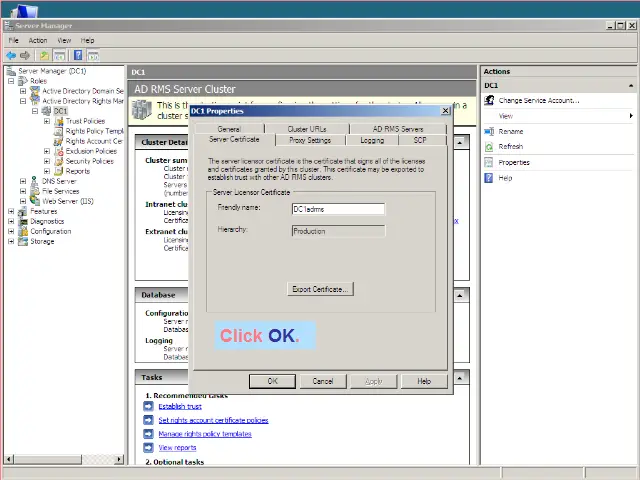Expand the Trust Policies node
This screenshot has width=640, height=480.
point(47,121)
